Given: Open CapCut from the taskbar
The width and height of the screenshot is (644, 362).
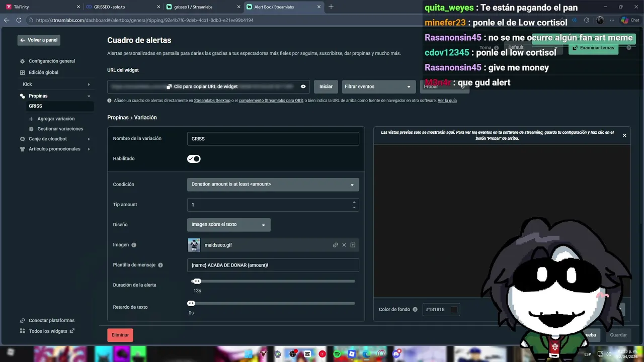Looking at the screenshot, I should [307, 354].
